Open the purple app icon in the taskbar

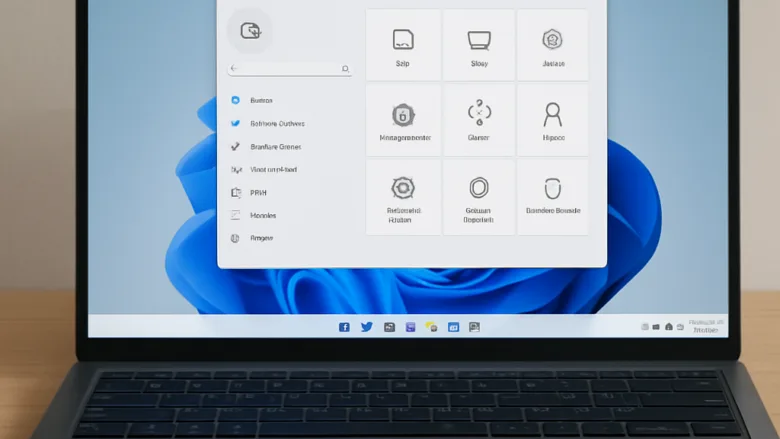[x=410, y=327]
